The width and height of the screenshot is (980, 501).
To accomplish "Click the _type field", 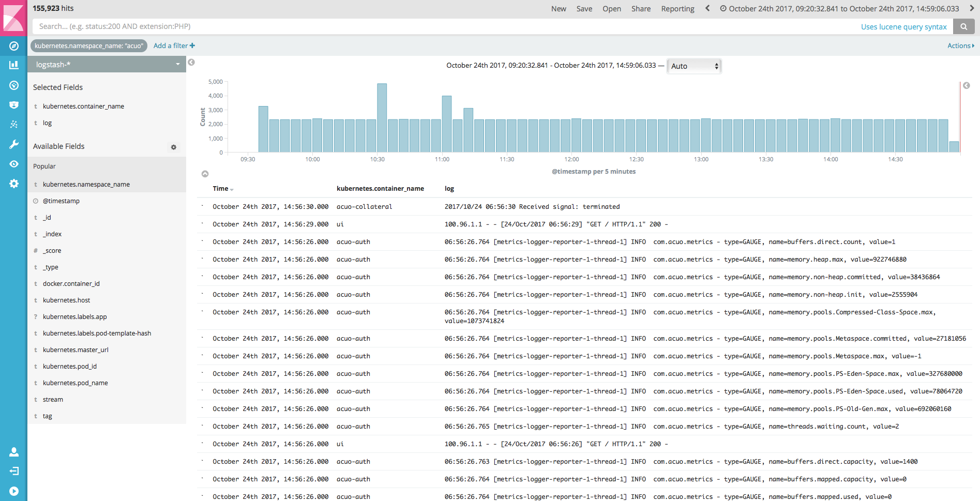I will pyautogui.click(x=51, y=267).
